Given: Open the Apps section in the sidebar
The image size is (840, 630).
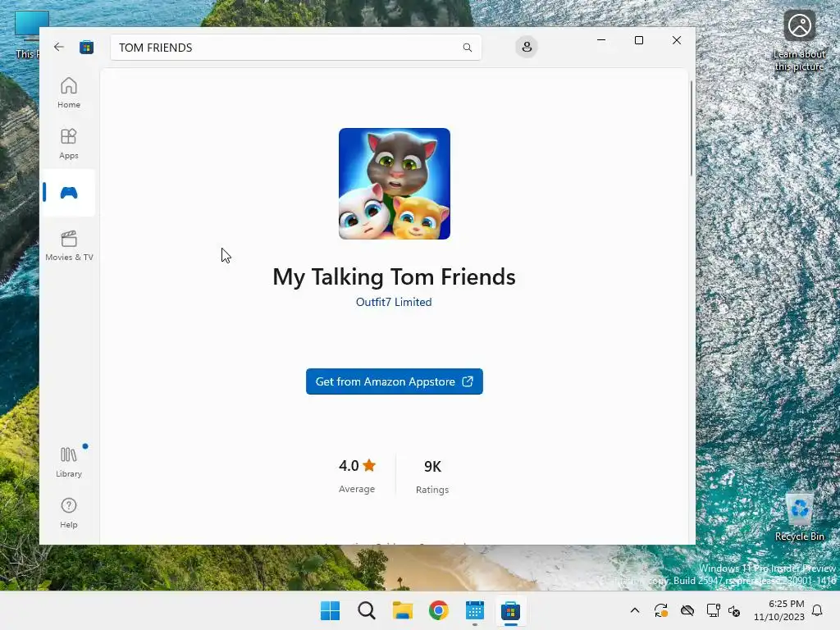Looking at the screenshot, I should pos(69,144).
